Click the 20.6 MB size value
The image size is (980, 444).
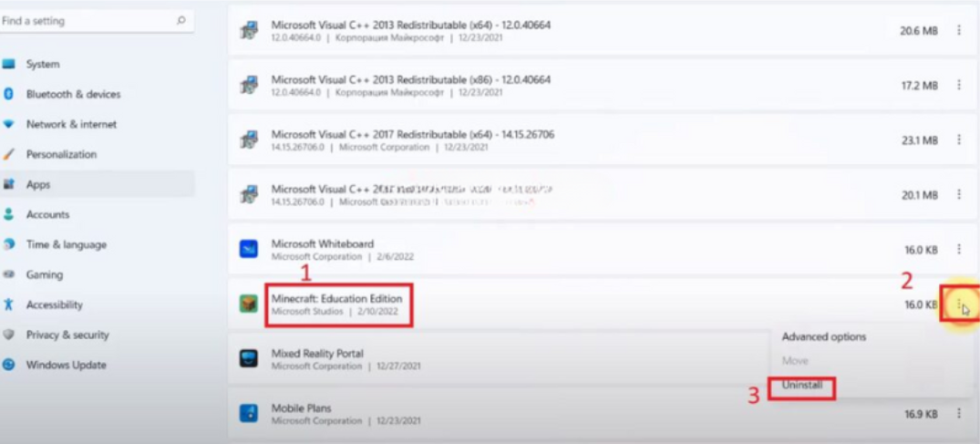(x=919, y=31)
